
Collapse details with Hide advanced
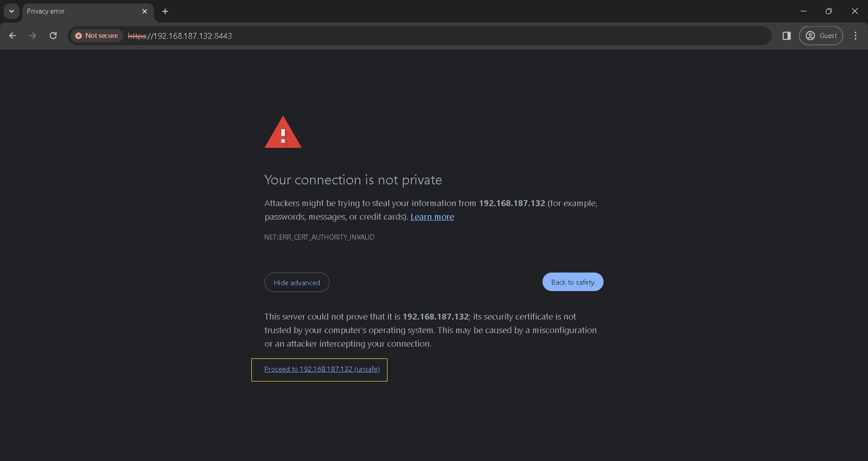click(297, 282)
